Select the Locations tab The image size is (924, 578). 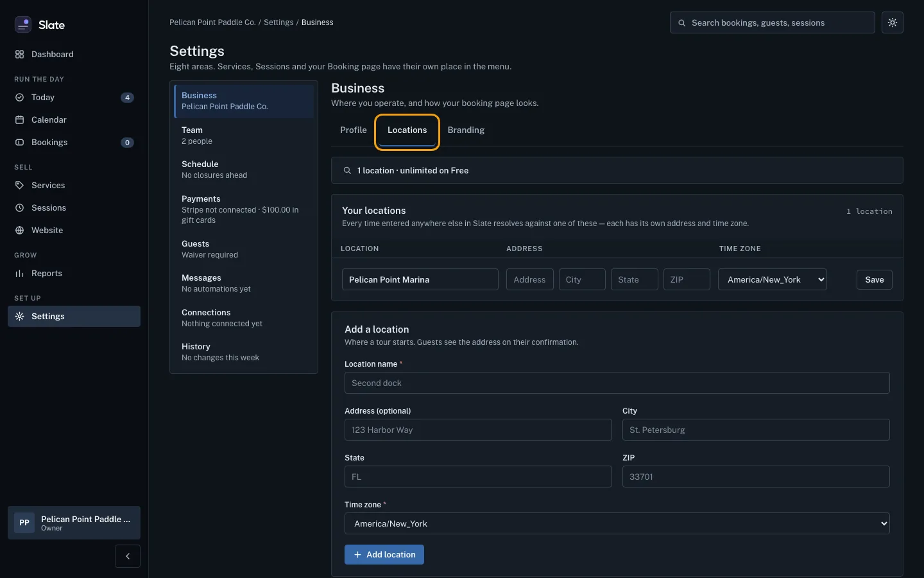[407, 130]
